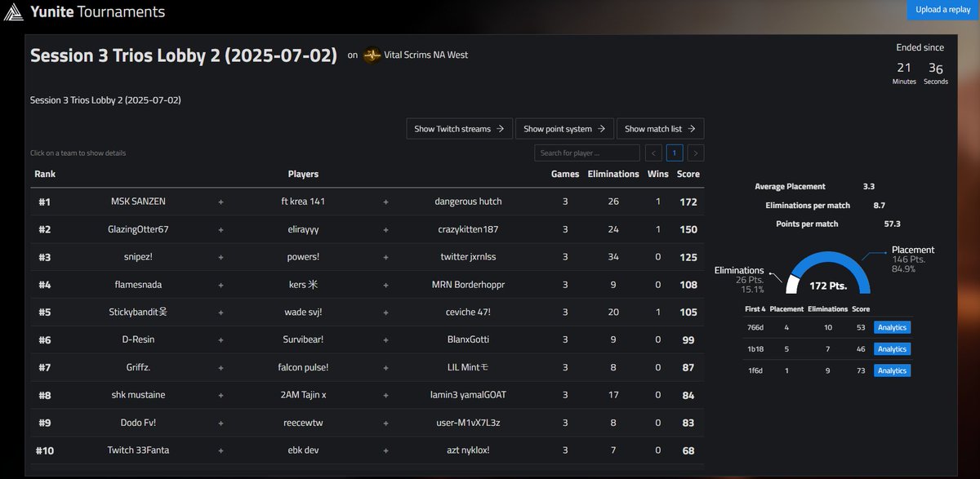The width and height of the screenshot is (980, 479).
Task: Click player name crazykitten187
Action: (x=468, y=229)
